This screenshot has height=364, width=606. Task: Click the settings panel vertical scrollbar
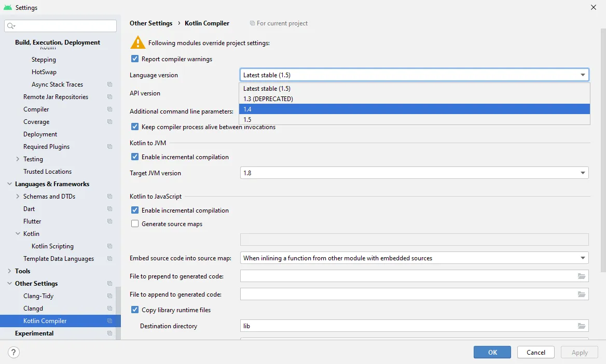tap(602, 150)
